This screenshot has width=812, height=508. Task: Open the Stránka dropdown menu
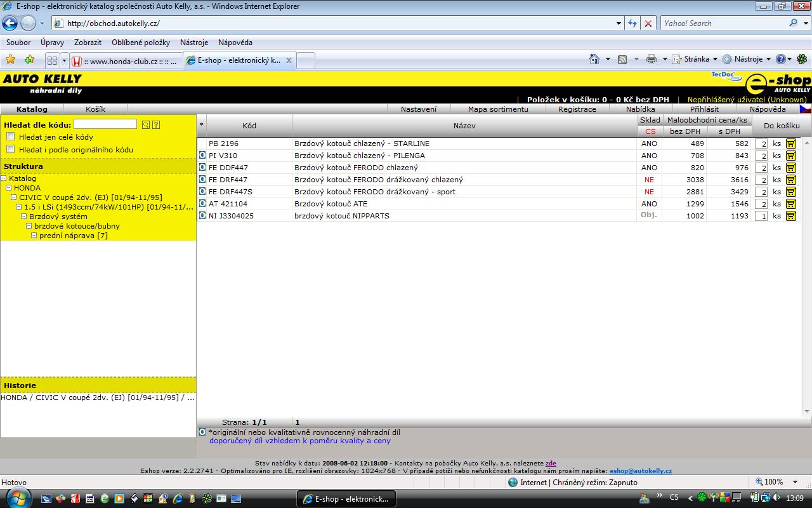pyautogui.click(x=695, y=59)
